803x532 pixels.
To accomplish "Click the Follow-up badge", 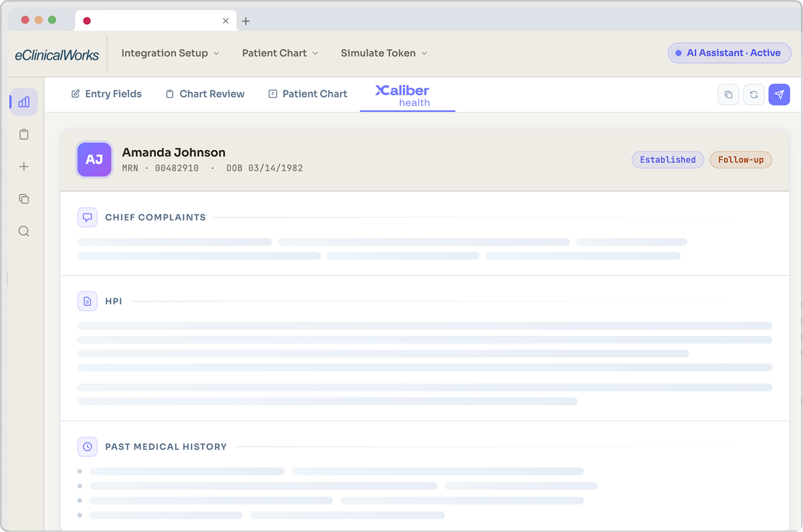I will 740,160.
